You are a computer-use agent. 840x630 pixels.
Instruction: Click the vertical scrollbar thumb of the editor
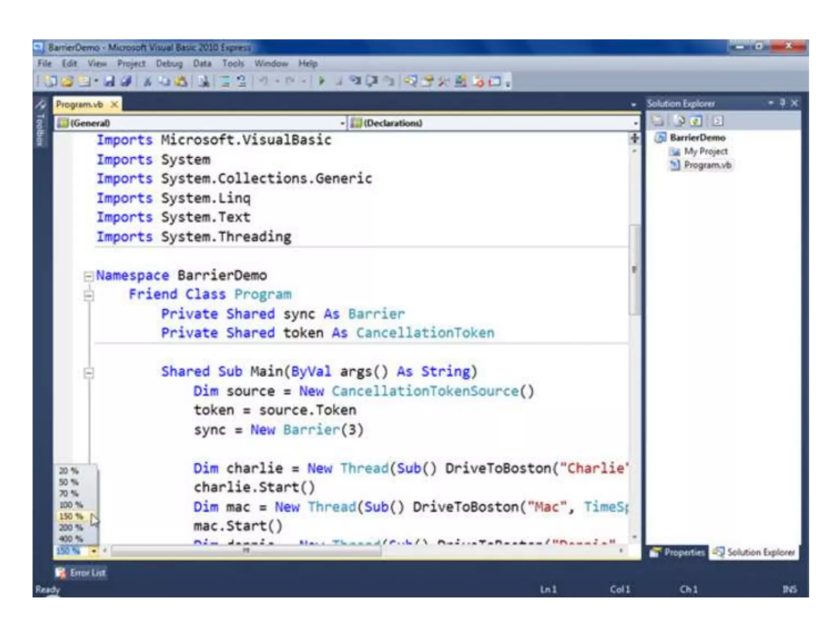coord(635,269)
